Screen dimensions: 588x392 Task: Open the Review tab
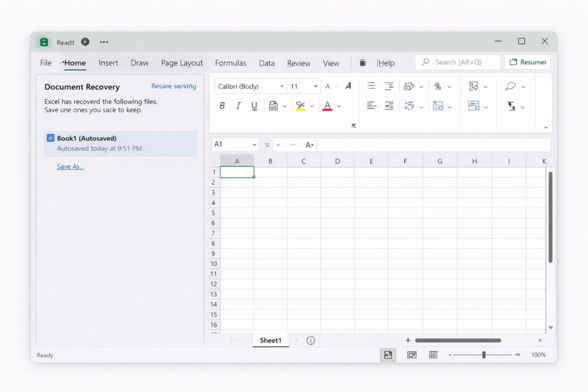point(299,63)
